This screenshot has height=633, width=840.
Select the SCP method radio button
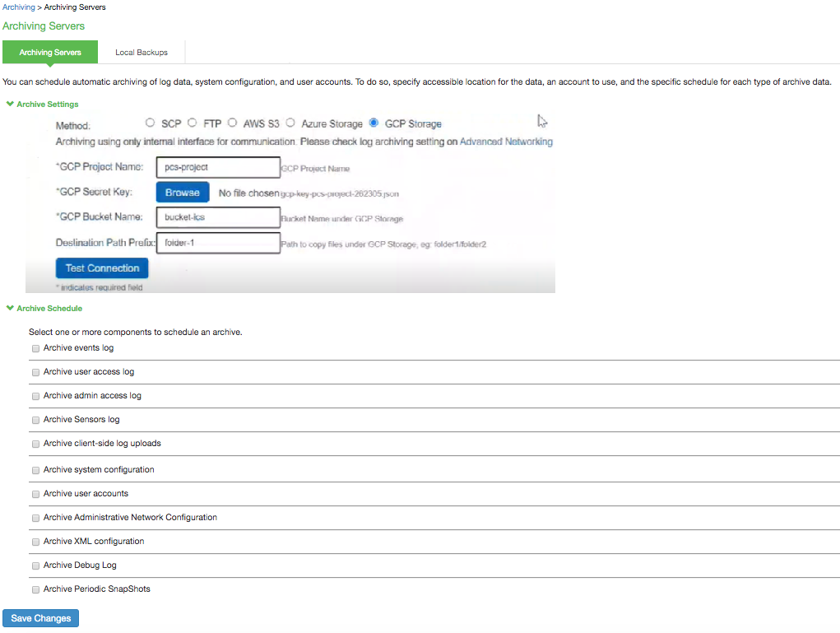(150, 123)
